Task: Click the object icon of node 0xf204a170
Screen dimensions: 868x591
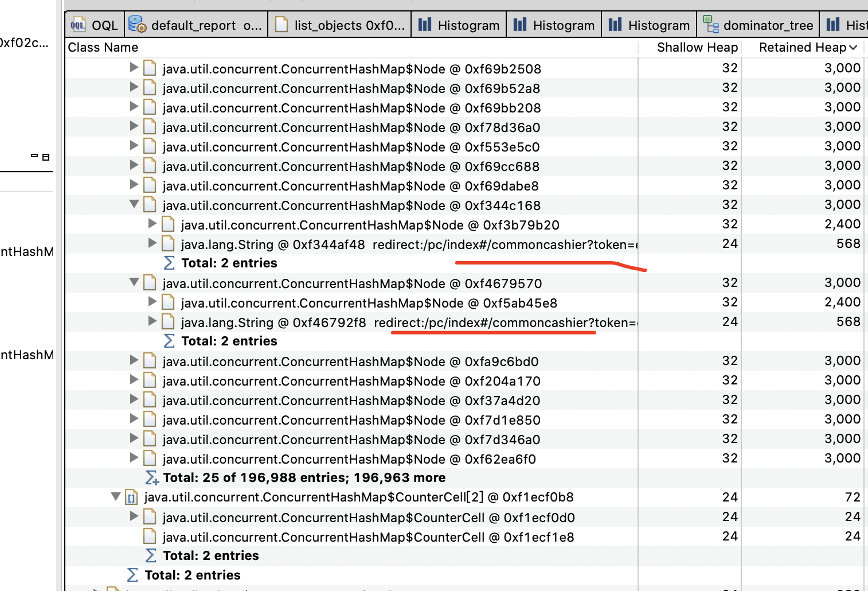Action: (x=150, y=380)
